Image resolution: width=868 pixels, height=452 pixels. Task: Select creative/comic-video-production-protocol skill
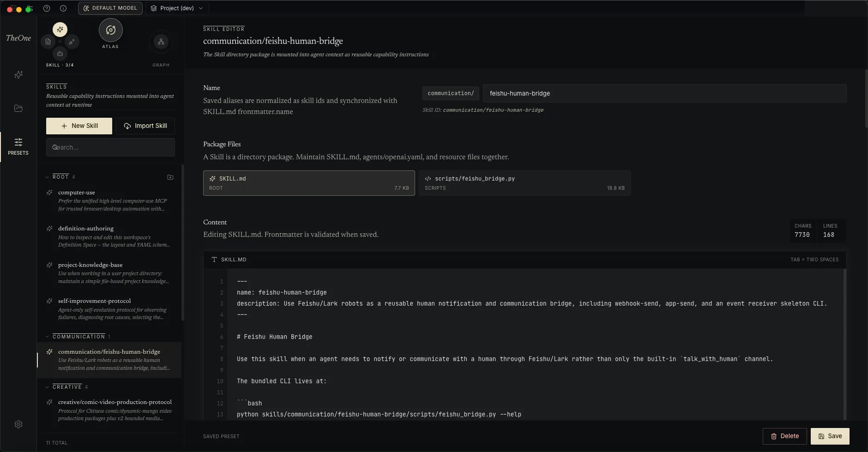pyautogui.click(x=109, y=410)
